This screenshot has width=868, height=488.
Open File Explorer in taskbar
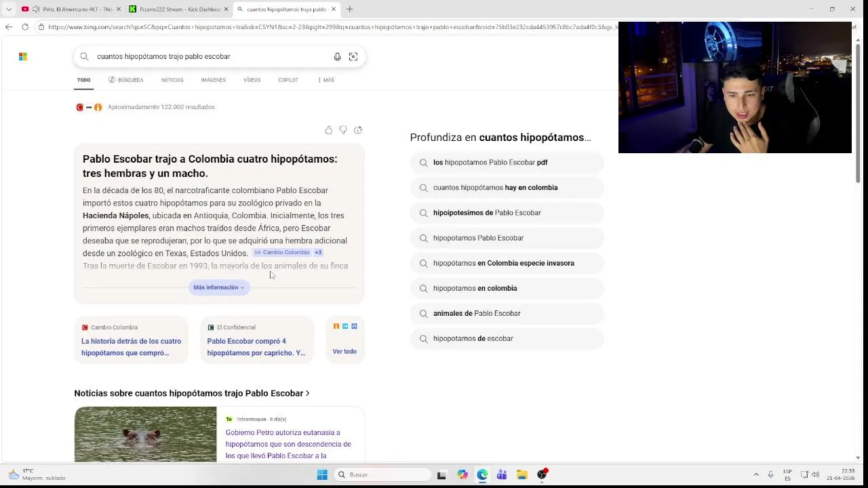(x=521, y=475)
